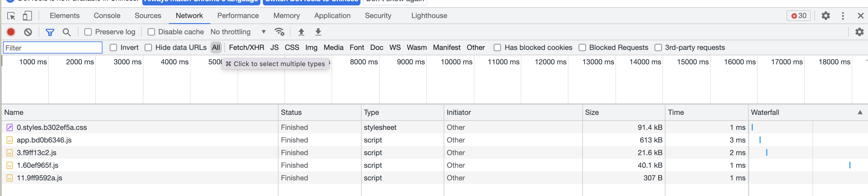This screenshot has width=868, height=196.
Task: Toggle the network filter funnel icon
Action: point(50,32)
